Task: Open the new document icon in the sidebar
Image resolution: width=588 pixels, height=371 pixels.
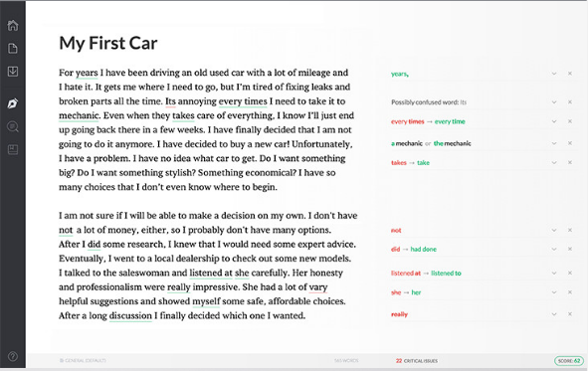Action: 13,49
